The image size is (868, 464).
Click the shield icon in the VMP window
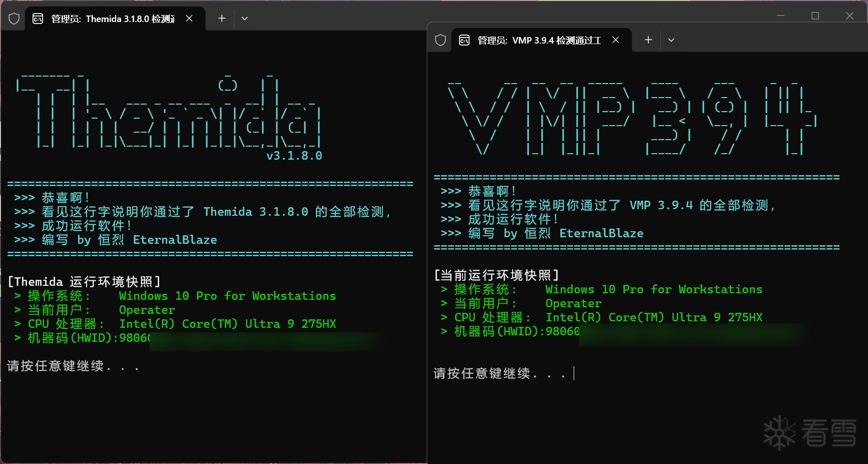tap(441, 40)
